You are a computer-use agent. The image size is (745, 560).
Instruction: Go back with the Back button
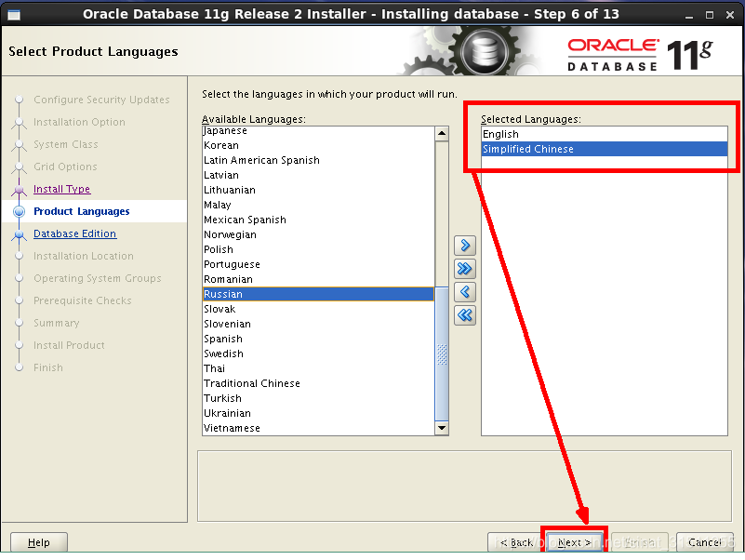click(x=517, y=542)
